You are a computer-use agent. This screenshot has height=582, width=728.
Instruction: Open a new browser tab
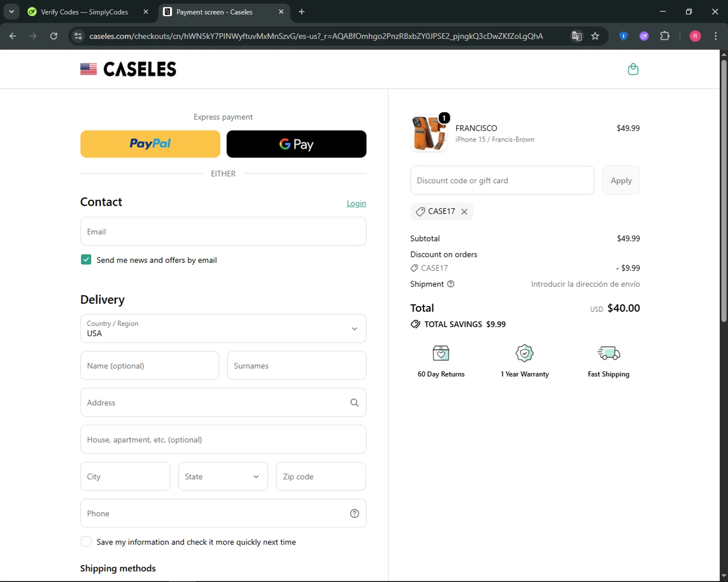tap(301, 12)
